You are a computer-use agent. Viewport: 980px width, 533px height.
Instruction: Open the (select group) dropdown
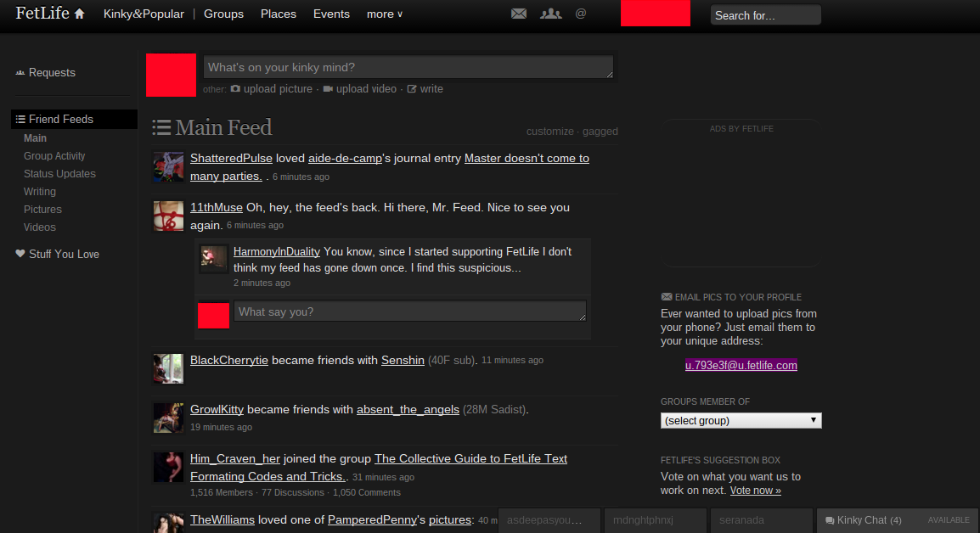point(741,420)
